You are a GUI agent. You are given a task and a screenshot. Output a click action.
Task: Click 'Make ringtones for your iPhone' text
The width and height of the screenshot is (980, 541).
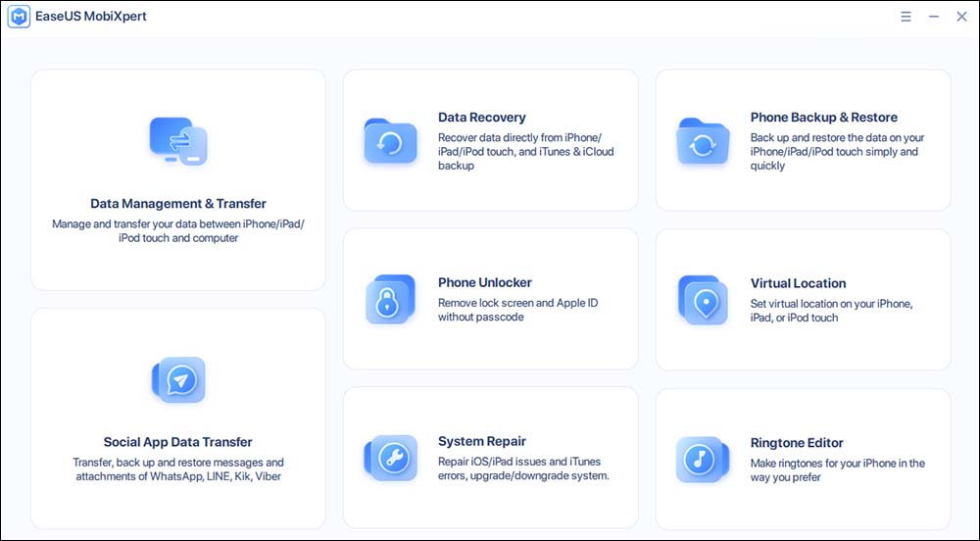[838, 469]
